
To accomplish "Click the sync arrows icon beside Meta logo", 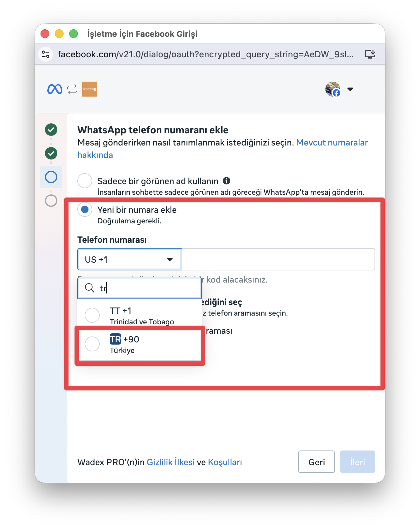I will 72,89.
